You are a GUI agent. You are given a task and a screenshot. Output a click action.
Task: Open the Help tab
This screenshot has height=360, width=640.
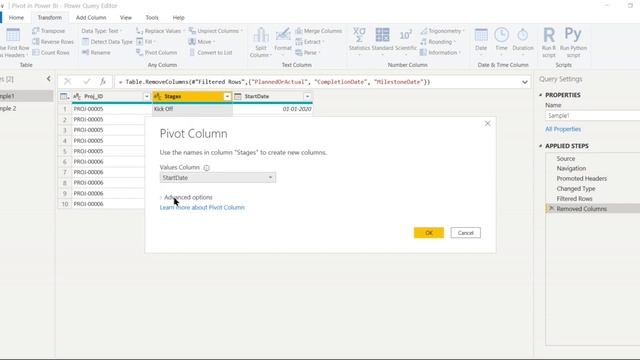click(178, 18)
